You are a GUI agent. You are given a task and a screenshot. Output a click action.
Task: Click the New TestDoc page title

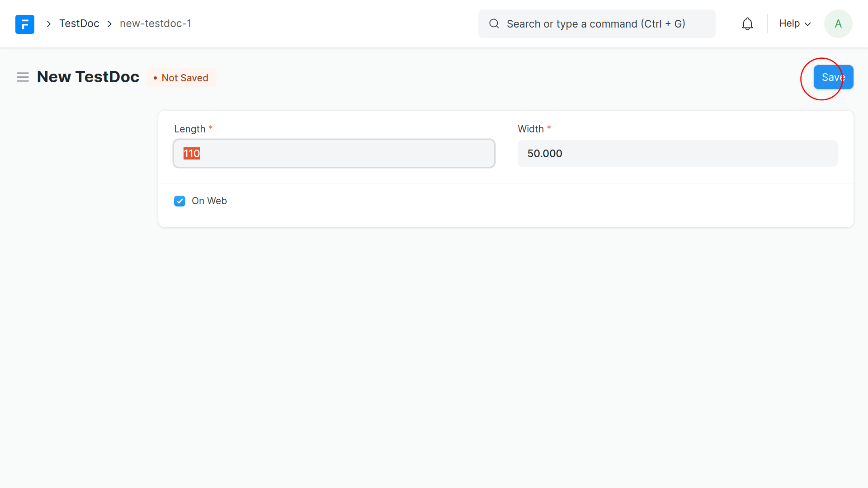click(x=88, y=77)
